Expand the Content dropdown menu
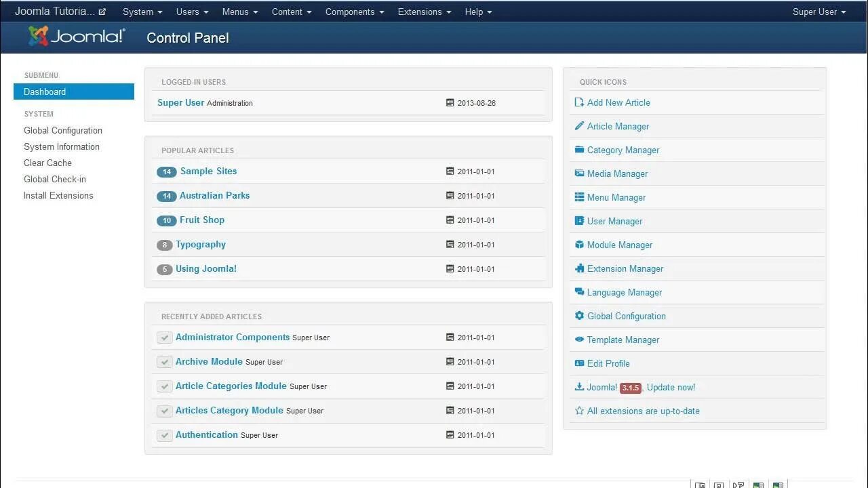Image resolution: width=868 pixels, height=488 pixels. tap(291, 12)
